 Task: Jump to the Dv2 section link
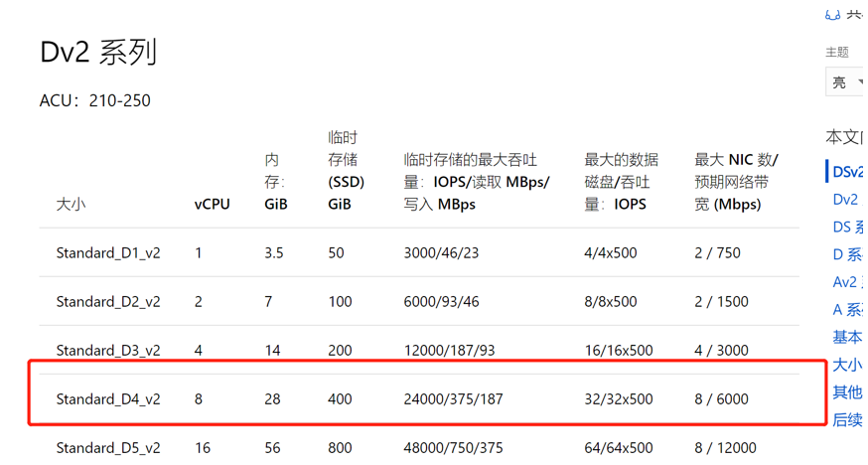[846, 200]
